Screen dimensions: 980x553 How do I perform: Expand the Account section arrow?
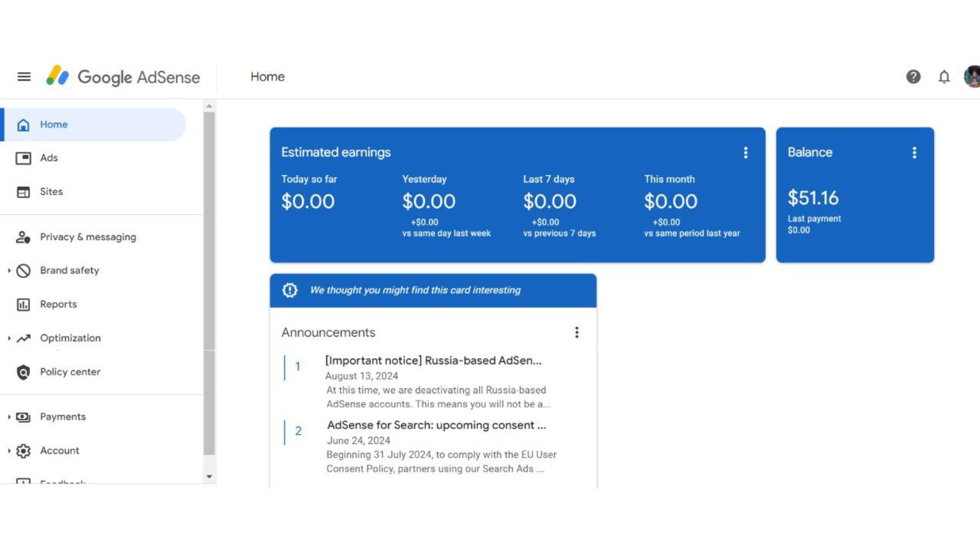pos(9,451)
